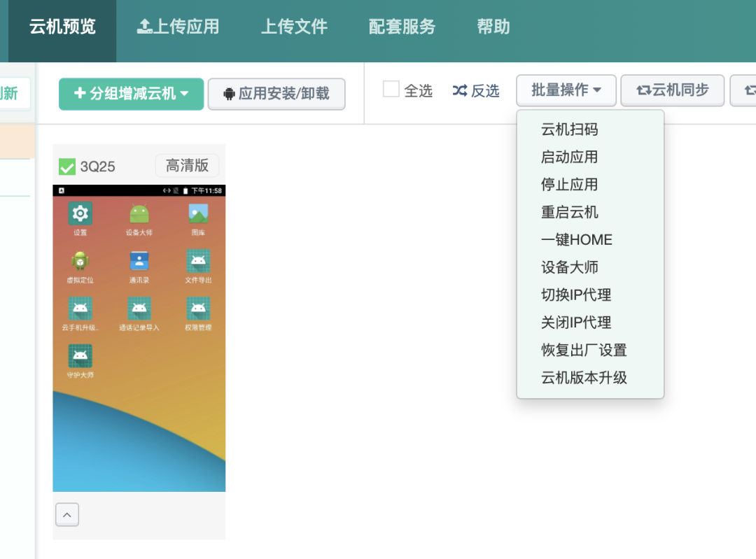Switch to the 上传应用 tab

pos(178,27)
